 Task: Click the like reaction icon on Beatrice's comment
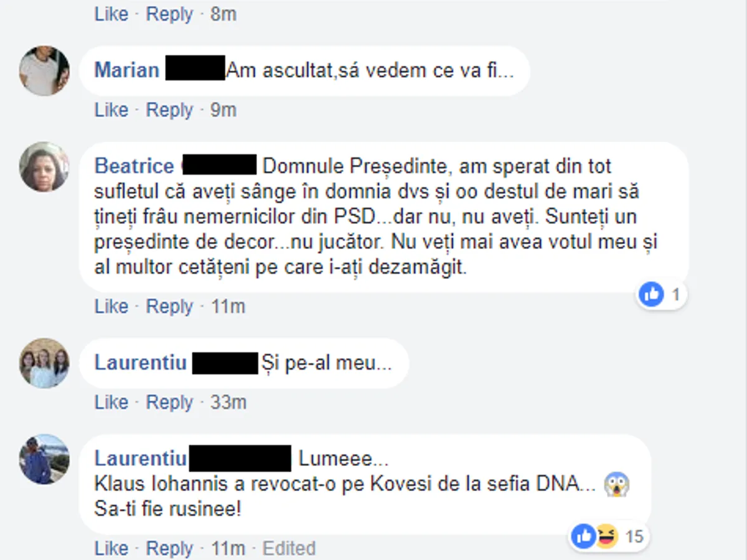(651, 294)
